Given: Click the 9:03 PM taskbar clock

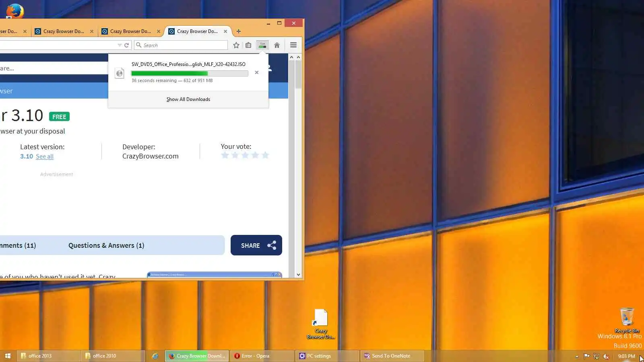Looking at the screenshot, I should tap(626, 356).
